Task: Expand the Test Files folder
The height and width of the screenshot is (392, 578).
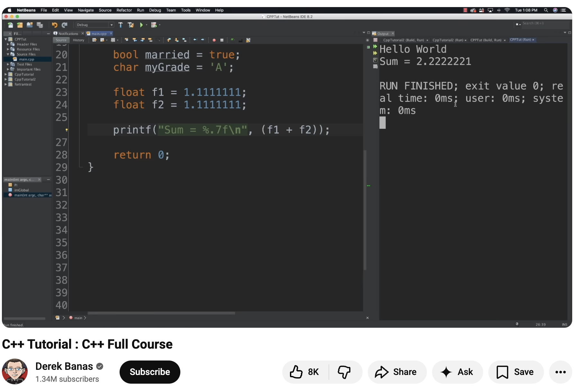Action: click(8, 64)
